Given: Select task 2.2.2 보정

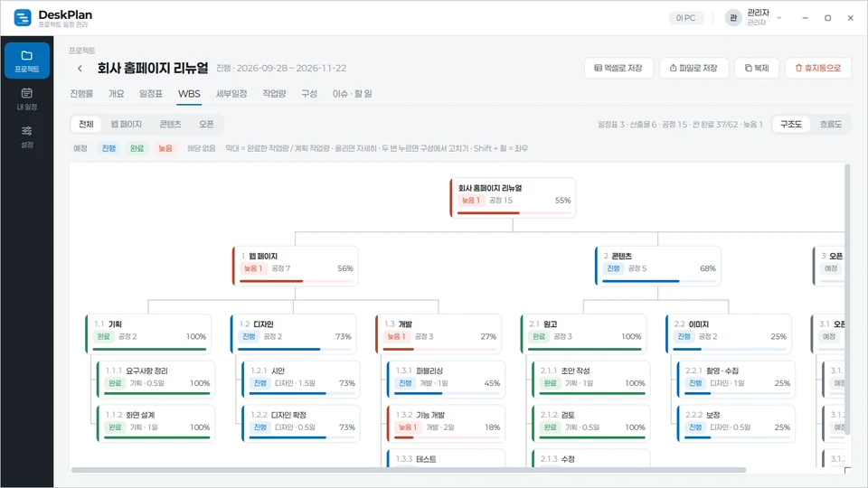Looking at the screenshot, I should click(736, 423).
